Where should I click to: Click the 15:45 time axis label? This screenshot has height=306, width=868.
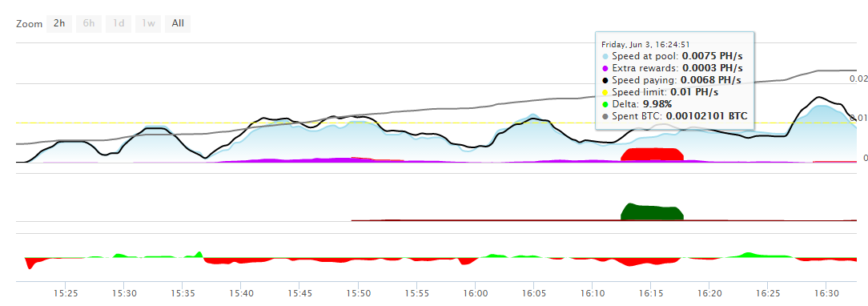(299, 292)
